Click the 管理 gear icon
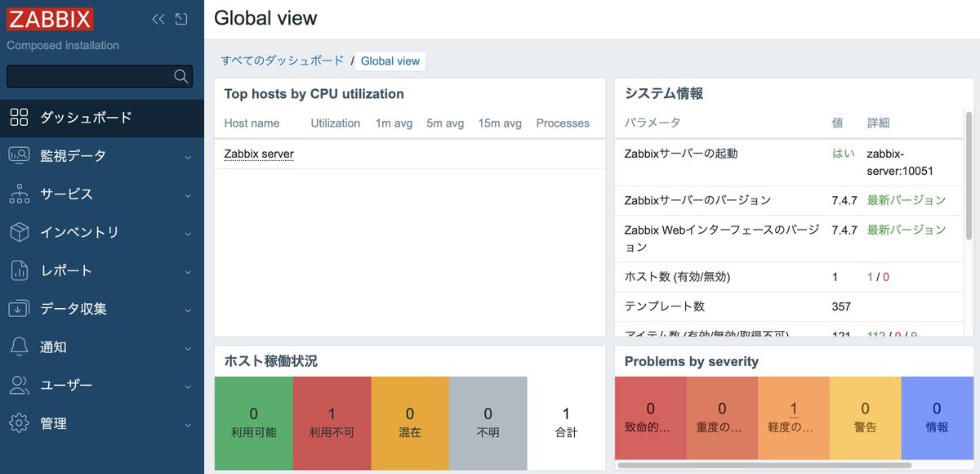This screenshot has width=980, height=474. tap(20, 424)
